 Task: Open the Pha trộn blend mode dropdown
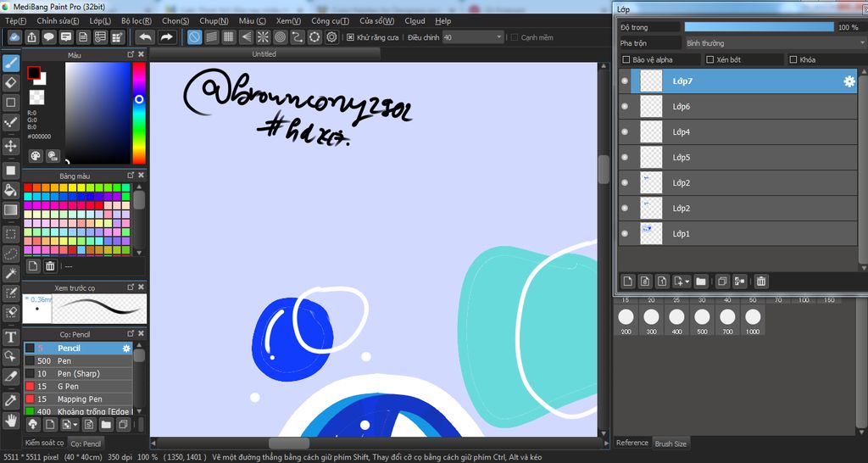776,43
